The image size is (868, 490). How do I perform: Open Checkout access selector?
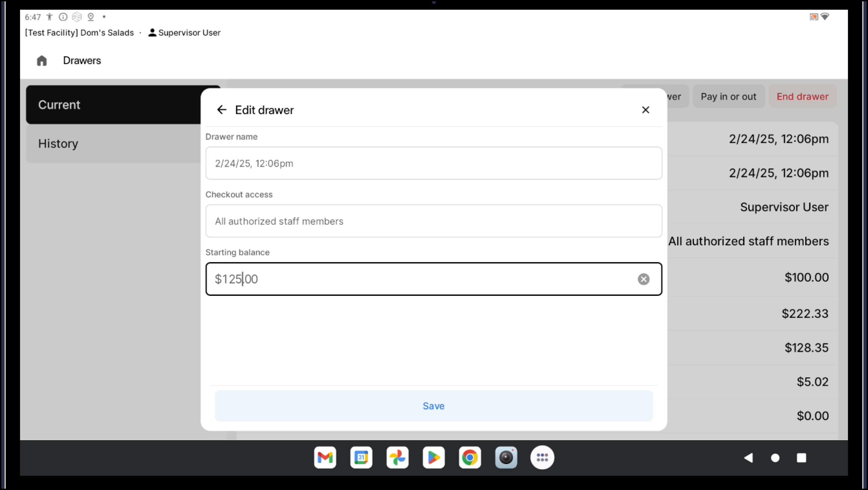(433, 221)
